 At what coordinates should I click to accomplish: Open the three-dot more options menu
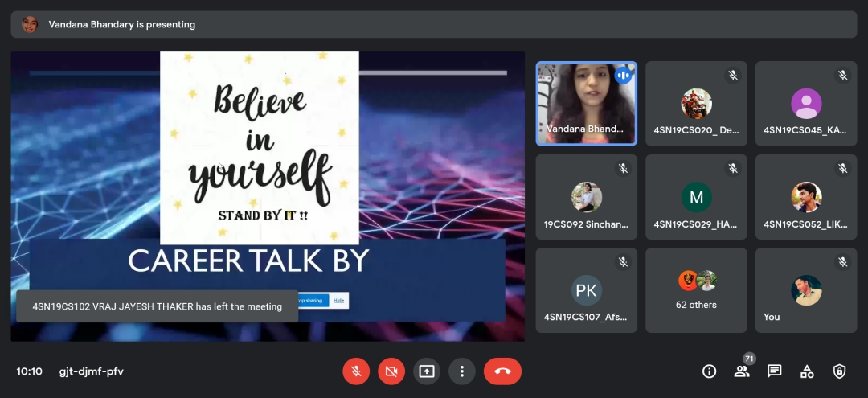click(462, 371)
